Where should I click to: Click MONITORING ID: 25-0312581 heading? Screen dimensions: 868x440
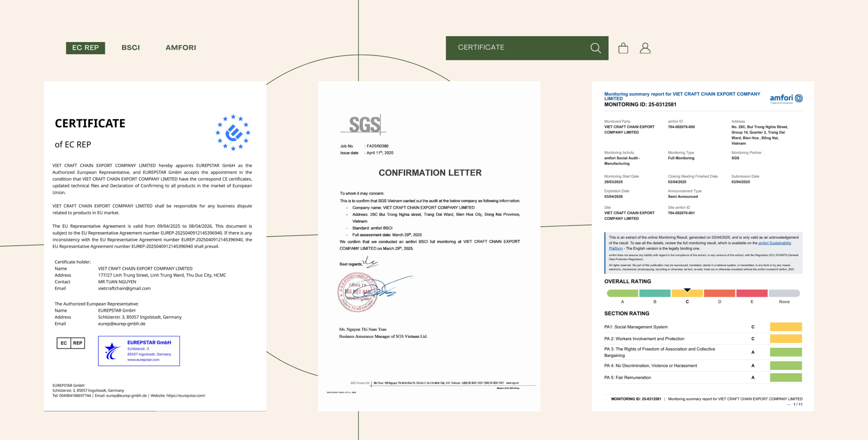641,105
